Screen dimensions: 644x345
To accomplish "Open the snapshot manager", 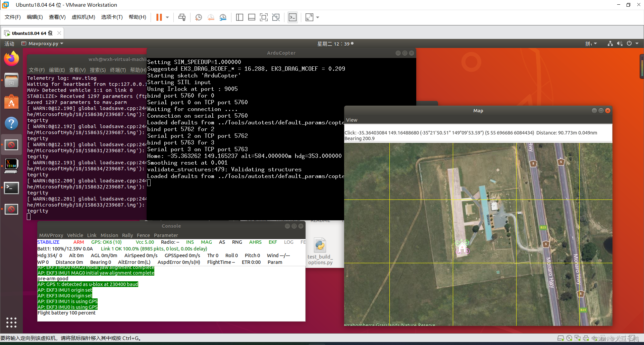I will (223, 17).
